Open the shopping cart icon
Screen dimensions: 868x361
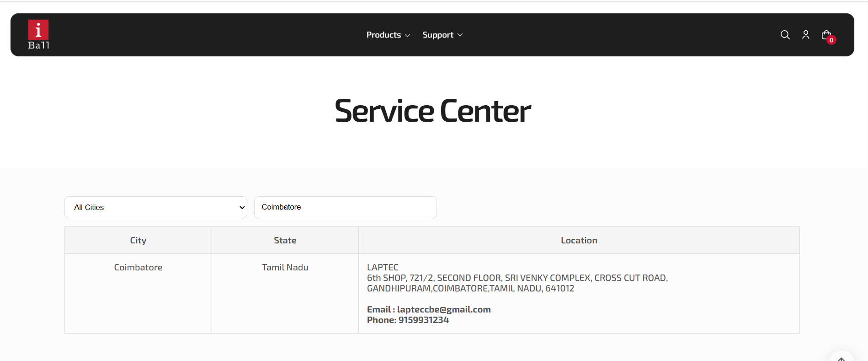(826, 35)
